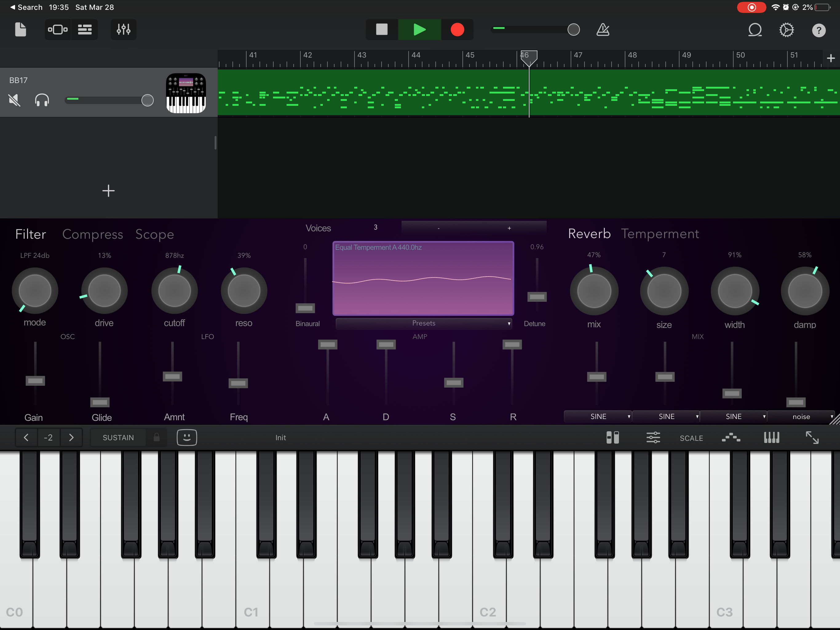Switch to Temperment tab

tap(660, 234)
